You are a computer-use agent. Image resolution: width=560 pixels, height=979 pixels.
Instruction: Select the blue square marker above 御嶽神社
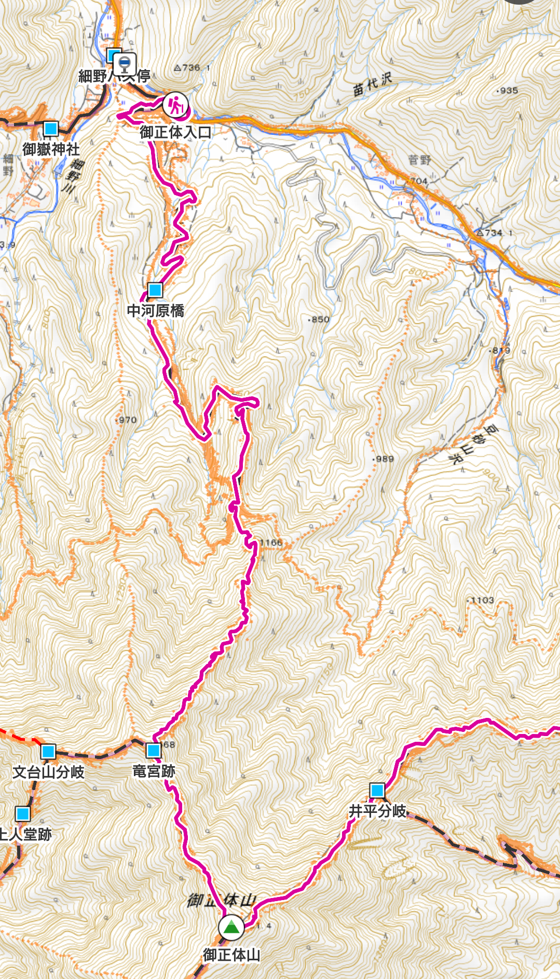coord(51,128)
